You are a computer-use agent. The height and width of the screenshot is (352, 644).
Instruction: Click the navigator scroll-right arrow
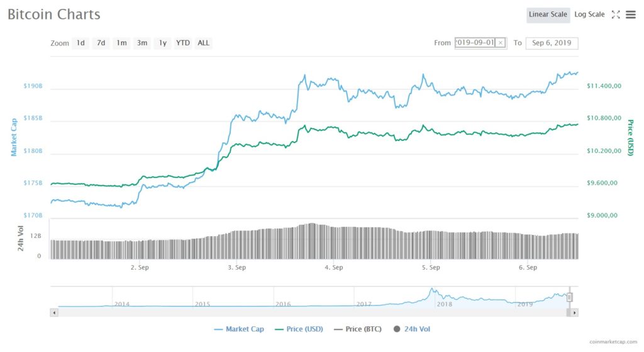(575, 312)
